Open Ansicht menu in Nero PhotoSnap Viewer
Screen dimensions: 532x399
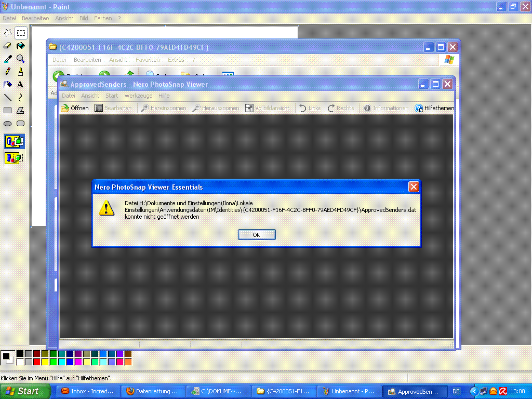click(x=90, y=96)
